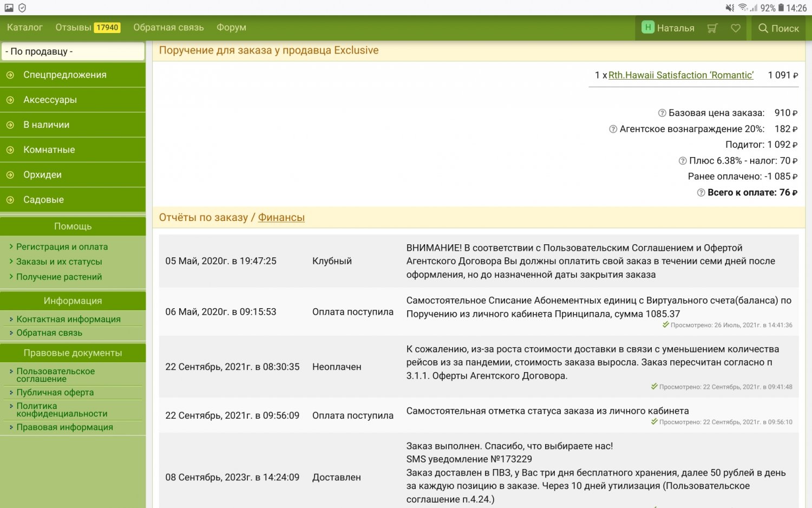Open the shopping cart icon

pyautogui.click(x=712, y=28)
